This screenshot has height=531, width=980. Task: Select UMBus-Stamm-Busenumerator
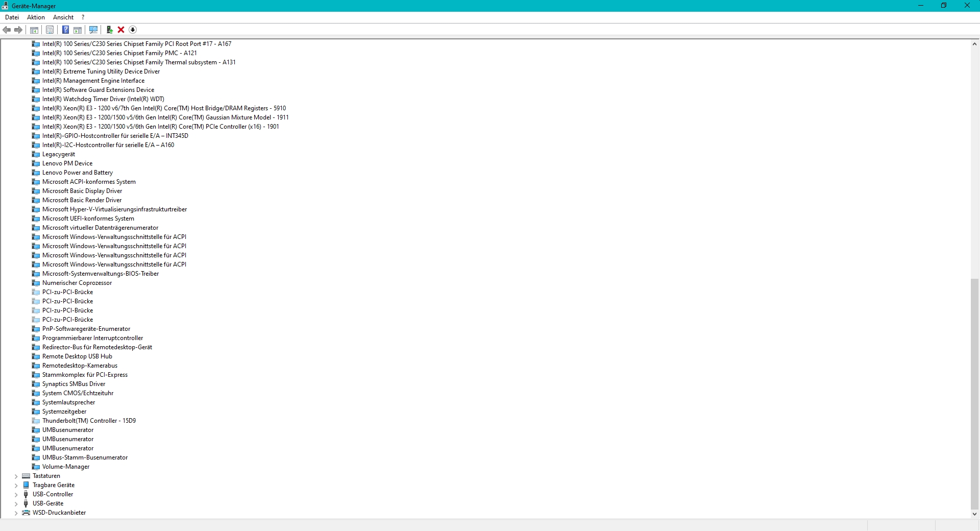click(x=85, y=457)
